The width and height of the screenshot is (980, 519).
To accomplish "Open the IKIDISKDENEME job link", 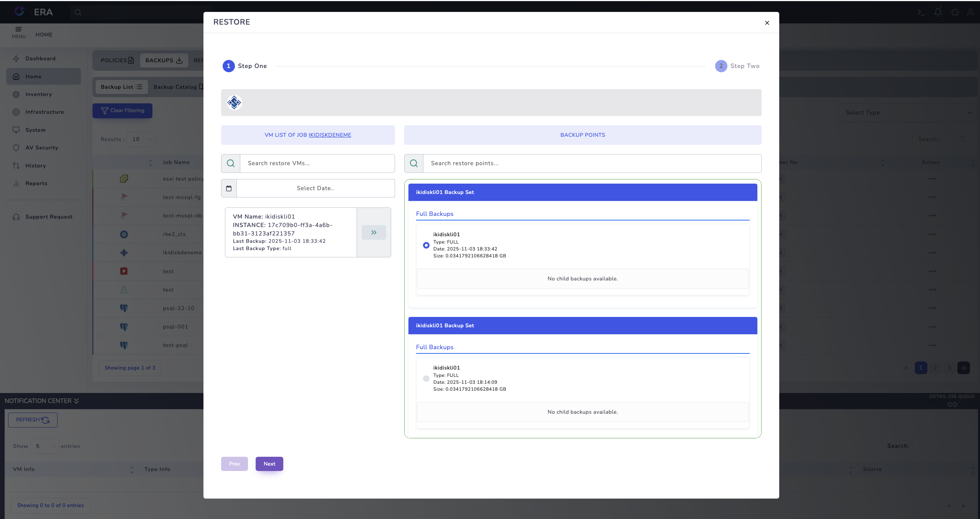I will pyautogui.click(x=330, y=135).
